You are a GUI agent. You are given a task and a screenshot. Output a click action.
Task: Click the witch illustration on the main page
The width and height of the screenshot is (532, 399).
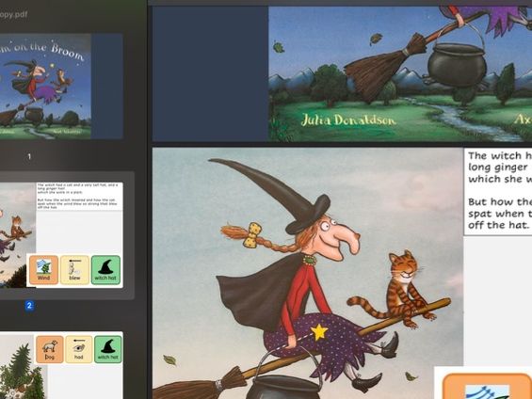(x=308, y=273)
